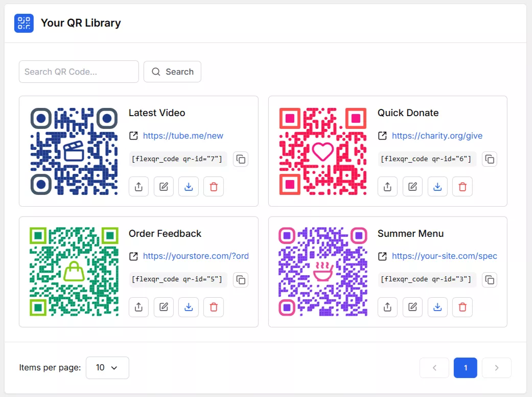Delete the Summer Menu QR code
Image resolution: width=532 pixels, height=397 pixels.
coord(462,307)
